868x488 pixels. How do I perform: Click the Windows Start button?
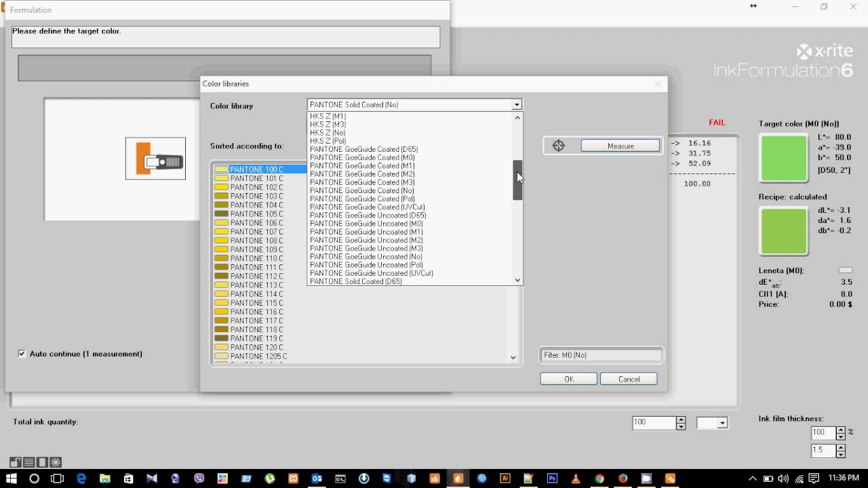(x=12, y=479)
